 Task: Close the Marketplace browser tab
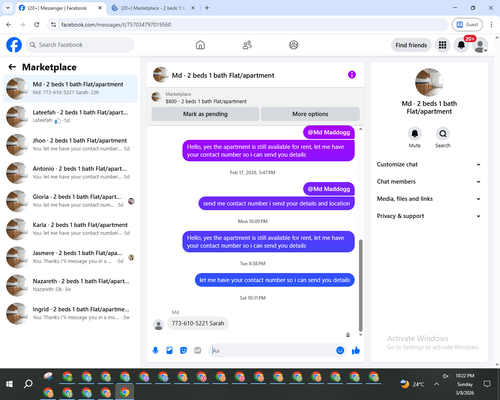pyautogui.click(x=193, y=8)
